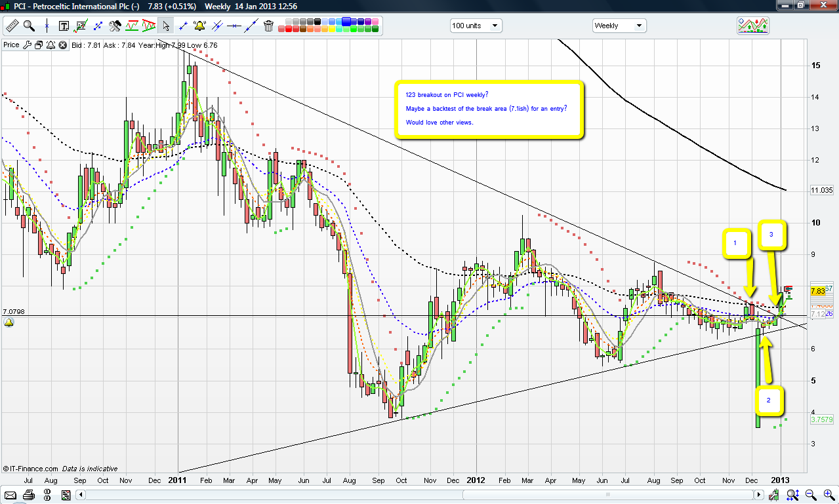Click the trash can delete icon
Image resolution: width=839 pixels, height=504 pixels.
point(268,26)
